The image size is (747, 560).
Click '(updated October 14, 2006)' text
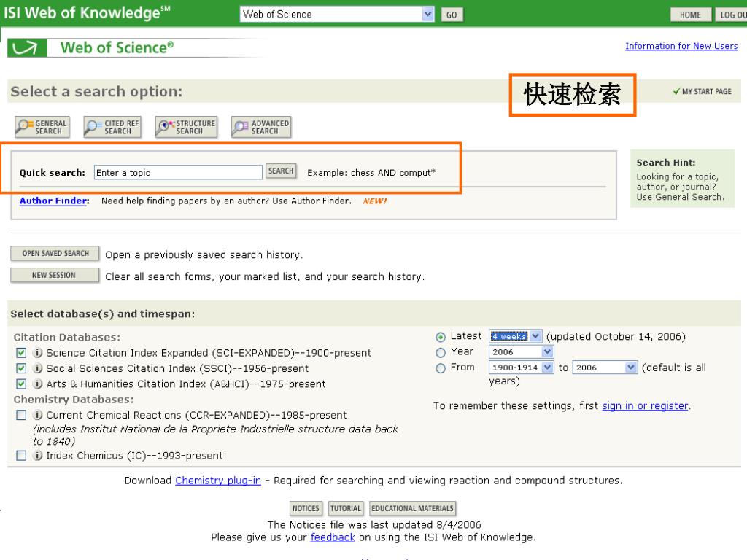[x=616, y=337]
